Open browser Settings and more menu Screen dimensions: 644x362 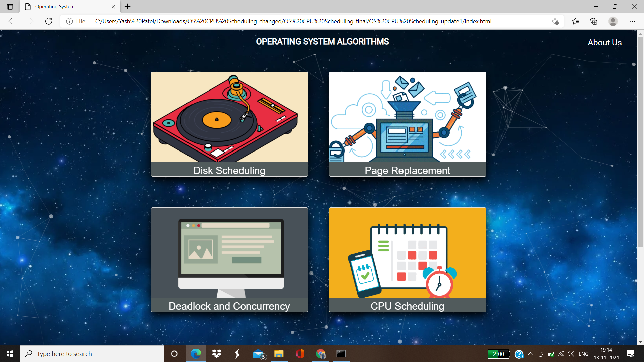pos(632,21)
